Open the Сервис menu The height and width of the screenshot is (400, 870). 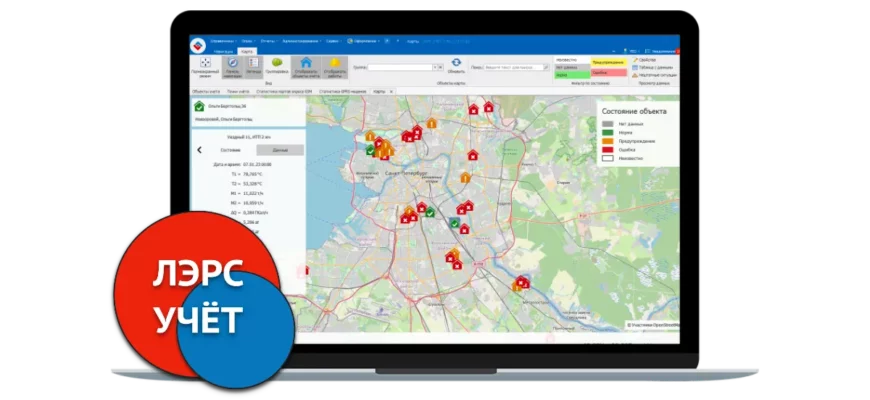333,41
